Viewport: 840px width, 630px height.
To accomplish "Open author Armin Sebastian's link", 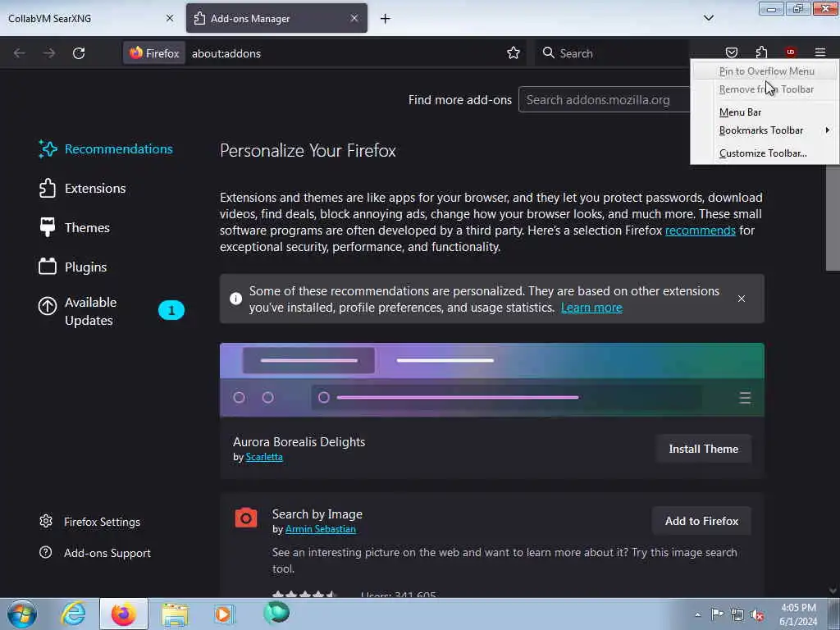I will pos(321,529).
